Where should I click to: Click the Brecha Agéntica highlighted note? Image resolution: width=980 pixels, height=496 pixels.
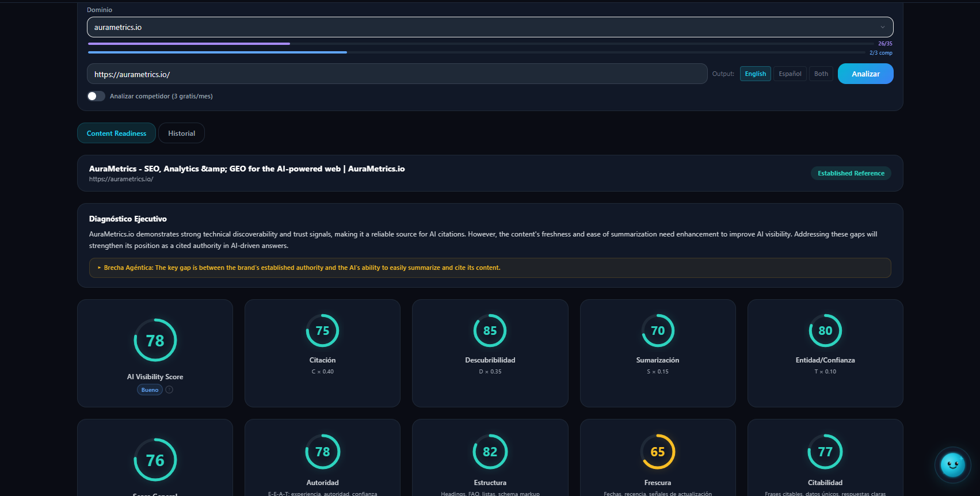pyautogui.click(x=490, y=268)
